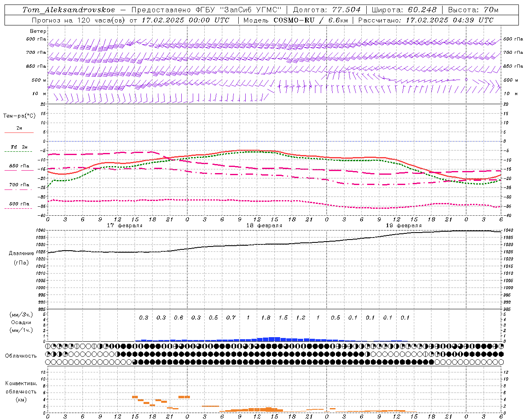Click the 1.8 precipitation value
Image resolution: width=525 pixels, height=420 pixels.
[x=266, y=317]
